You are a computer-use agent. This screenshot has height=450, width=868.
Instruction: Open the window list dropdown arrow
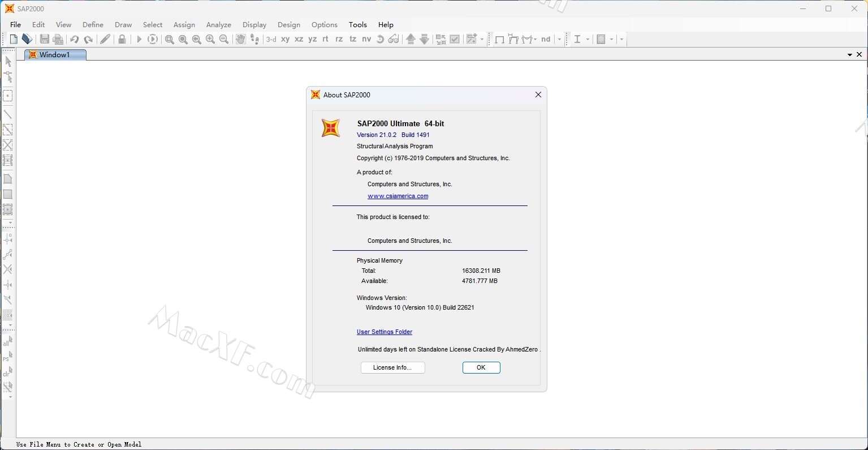(849, 55)
